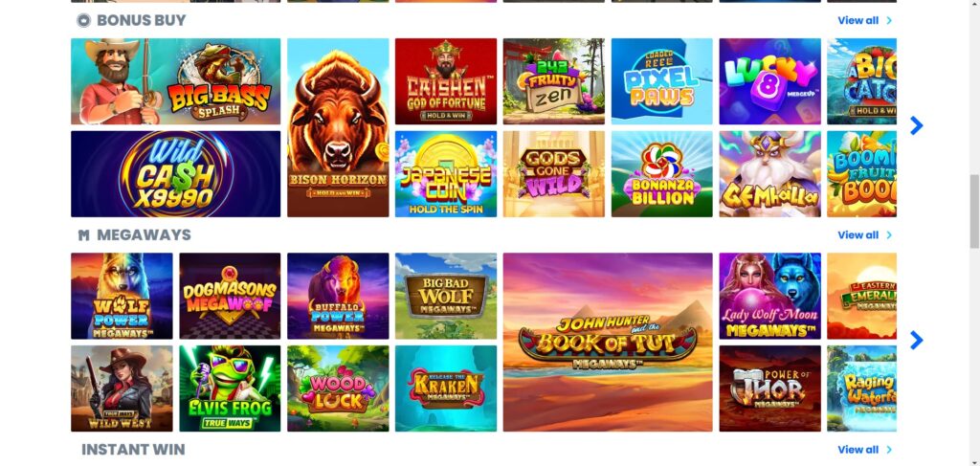
Task: Open the Wild Cash x9990 game tile
Action: (x=176, y=173)
